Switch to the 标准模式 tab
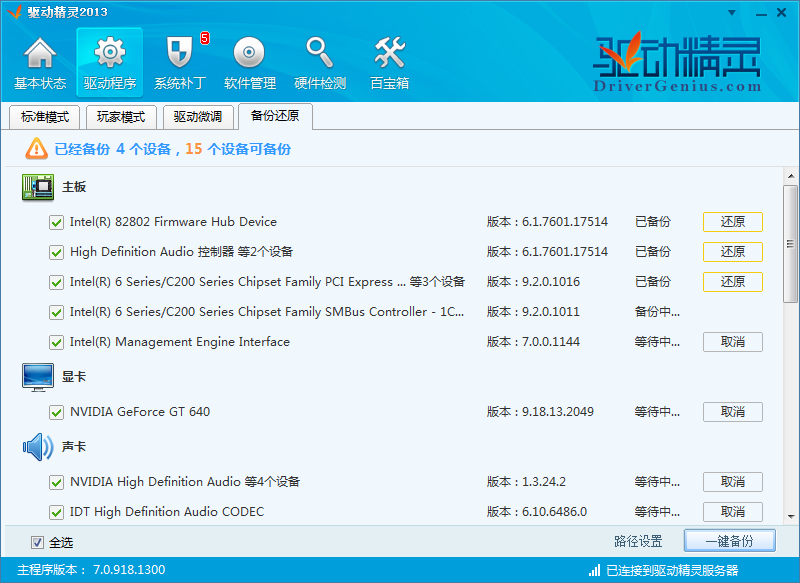This screenshot has height=583, width=800. [x=45, y=117]
